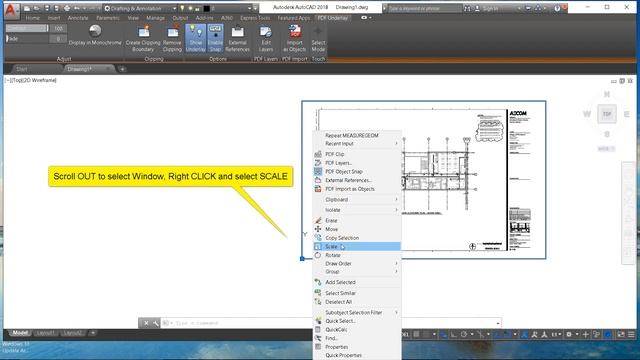Click the Plot printer icon in quick access toolbar

(x=67, y=8)
